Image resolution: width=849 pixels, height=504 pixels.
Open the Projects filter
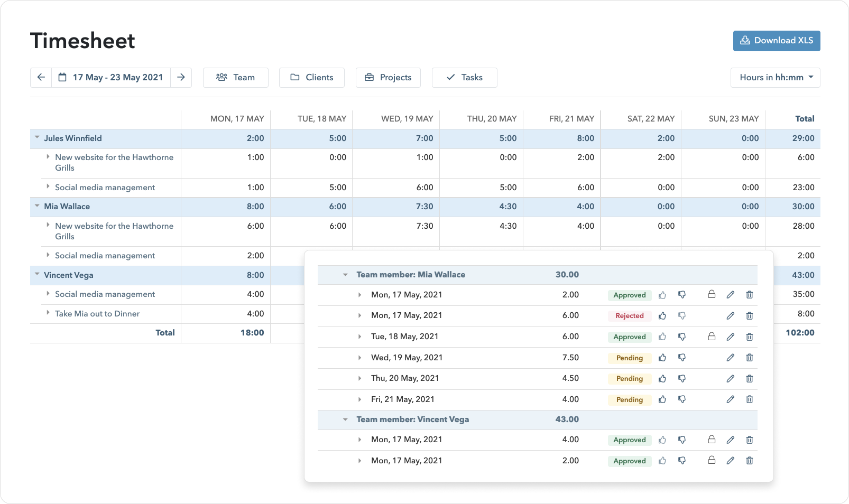click(388, 78)
